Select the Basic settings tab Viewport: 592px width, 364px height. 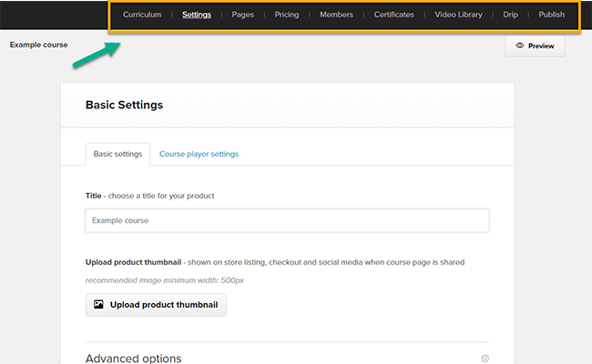[117, 154]
